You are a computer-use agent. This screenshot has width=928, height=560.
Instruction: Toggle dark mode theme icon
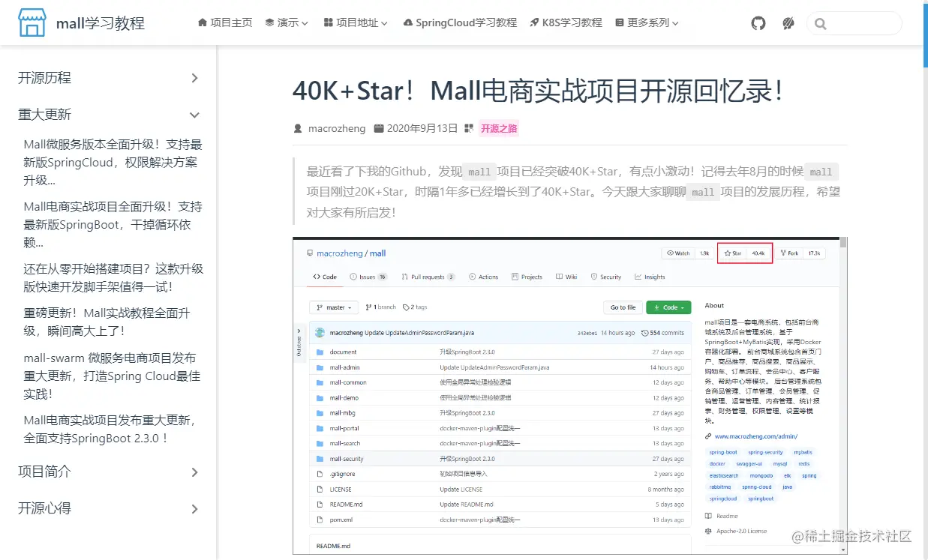click(x=788, y=23)
